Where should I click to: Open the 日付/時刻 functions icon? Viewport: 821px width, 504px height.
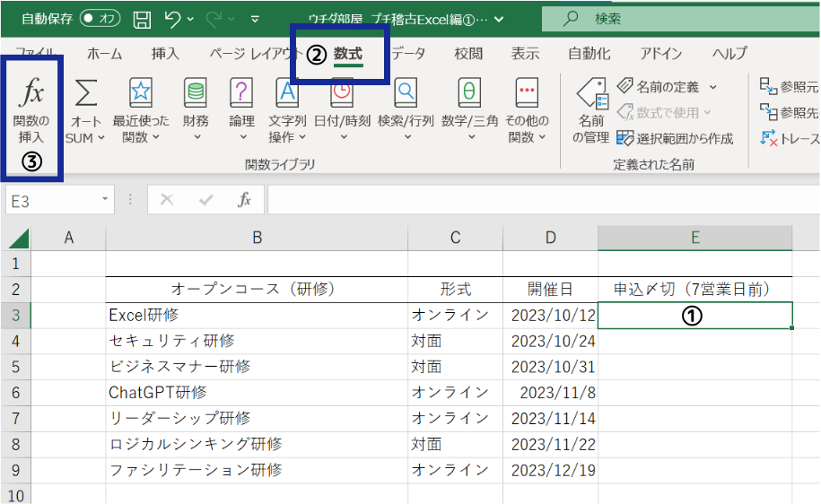343,93
